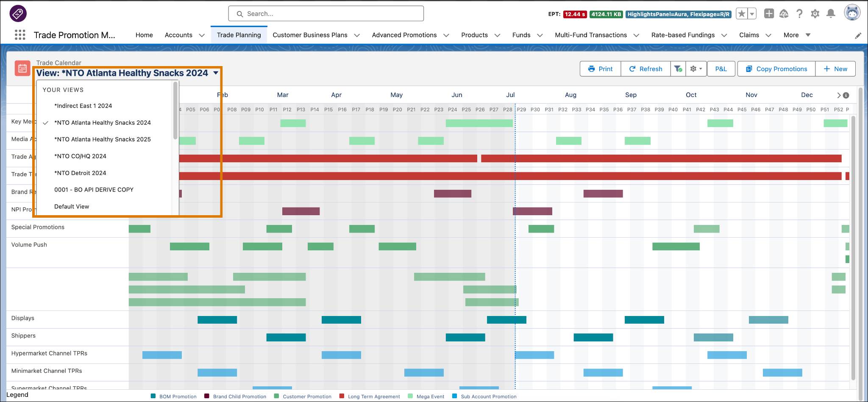Open the notifications bell
Image resolution: width=868 pixels, height=402 pixels.
pos(831,14)
